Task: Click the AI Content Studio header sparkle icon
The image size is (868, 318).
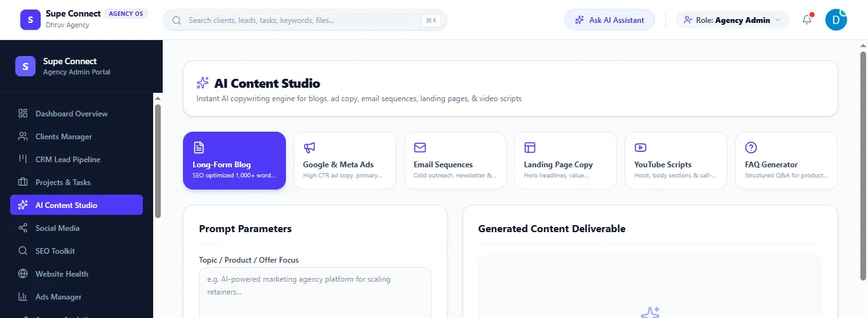Action: [203, 83]
